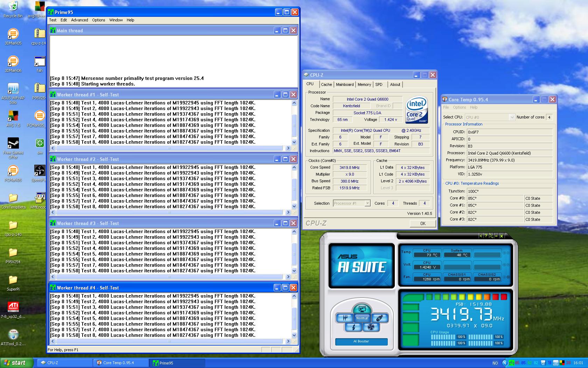
Task: Switch to the Cache tab in CPU-Z
Action: coord(326,84)
